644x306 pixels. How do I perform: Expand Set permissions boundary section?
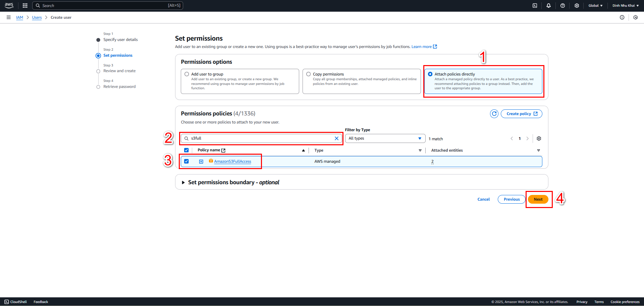(x=230, y=183)
